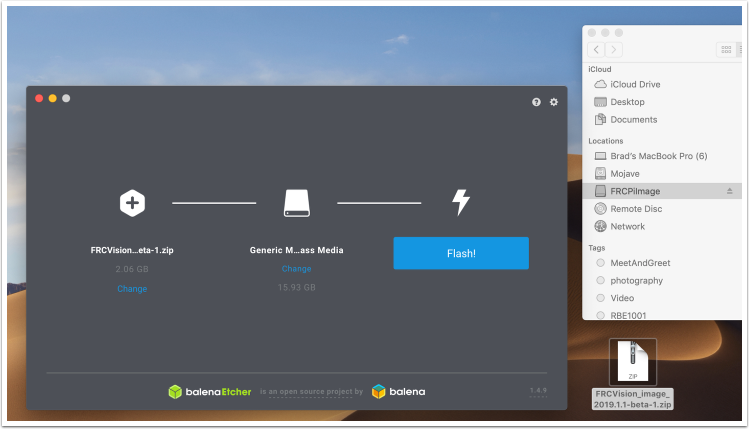This screenshot has height=429, width=749.
Task: Select Brad's MacBook Pro under Locations
Action: click(658, 156)
